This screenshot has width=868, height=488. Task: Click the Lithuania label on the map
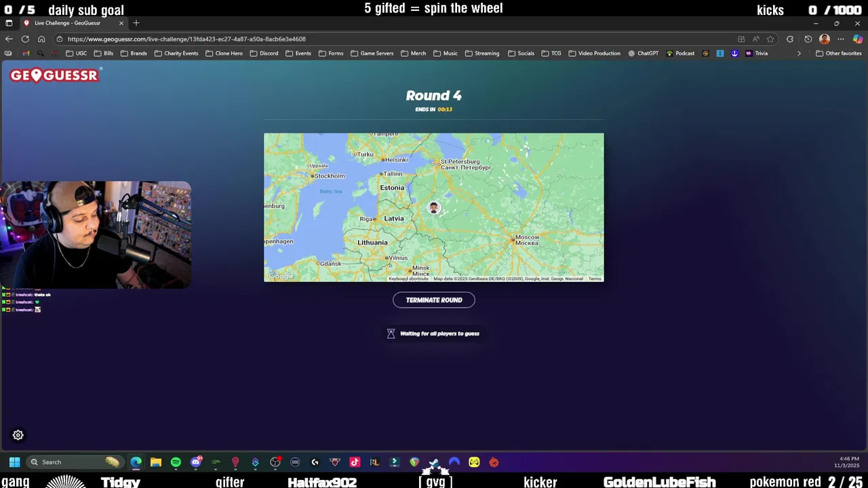click(372, 242)
